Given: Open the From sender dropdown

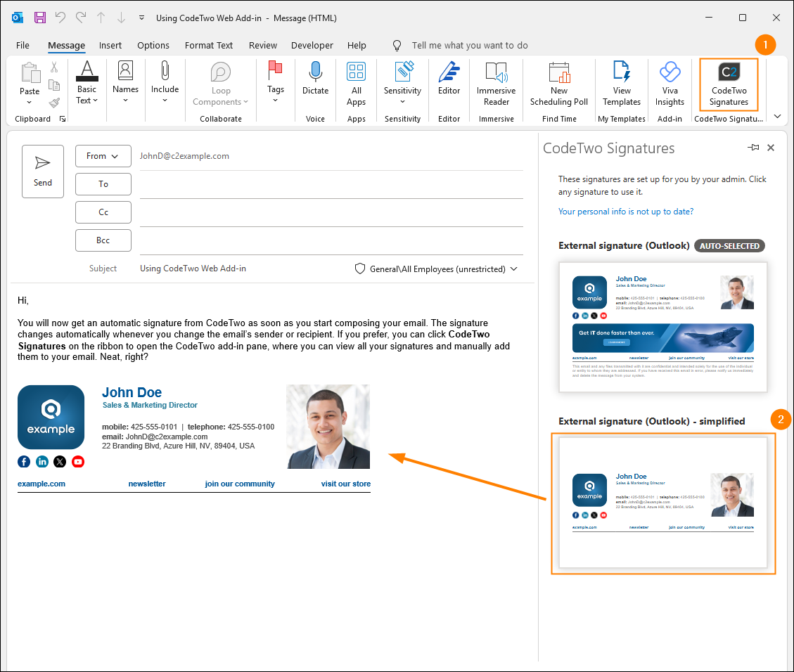Looking at the screenshot, I should (103, 156).
